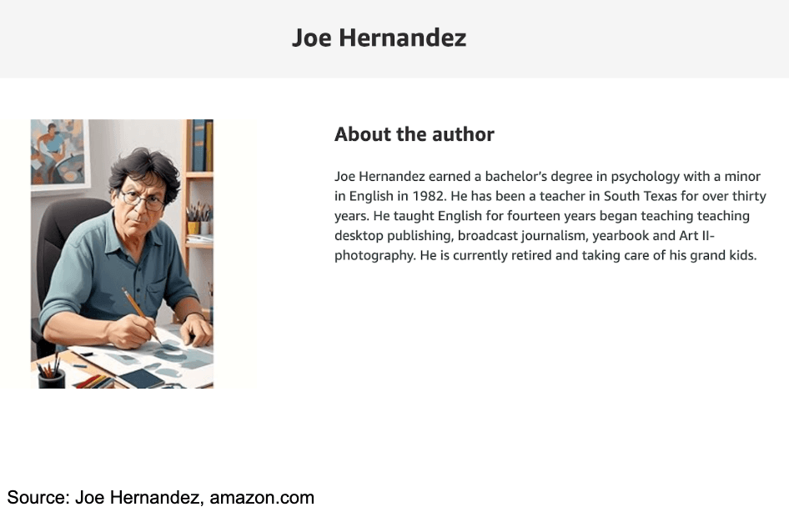Click the framed painting in the portrait
This screenshot has height=532, width=789.
tap(57, 152)
